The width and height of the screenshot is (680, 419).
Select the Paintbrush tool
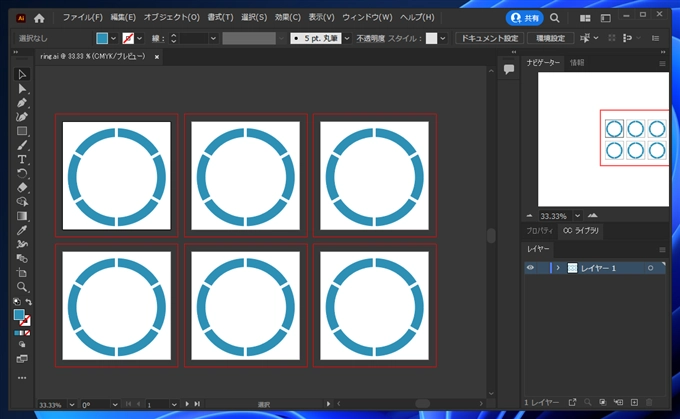pyautogui.click(x=22, y=145)
